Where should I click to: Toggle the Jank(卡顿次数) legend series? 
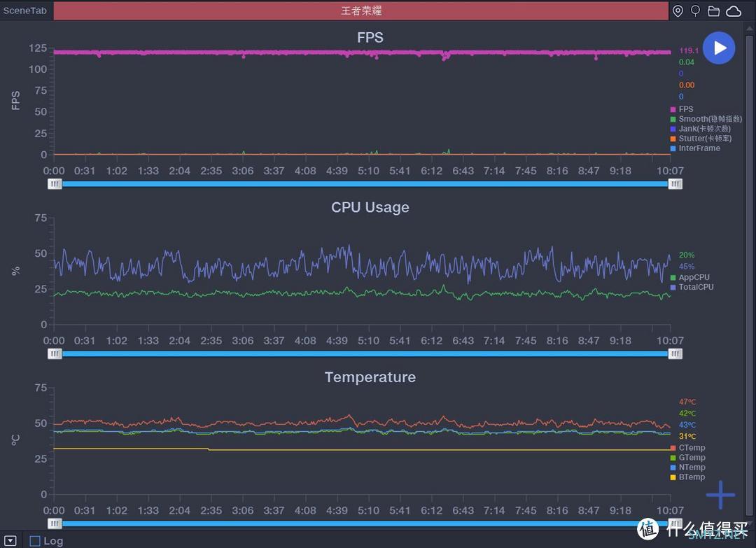(x=701, y=129)
